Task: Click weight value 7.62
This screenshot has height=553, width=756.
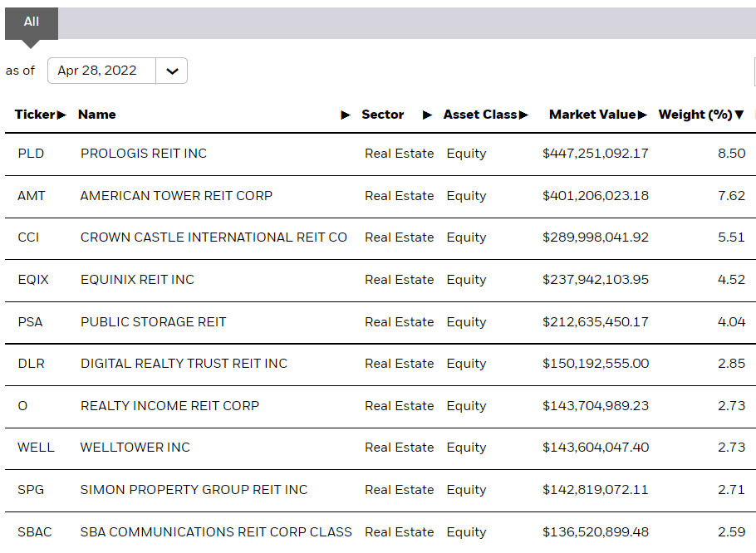Action: (731, 196)
